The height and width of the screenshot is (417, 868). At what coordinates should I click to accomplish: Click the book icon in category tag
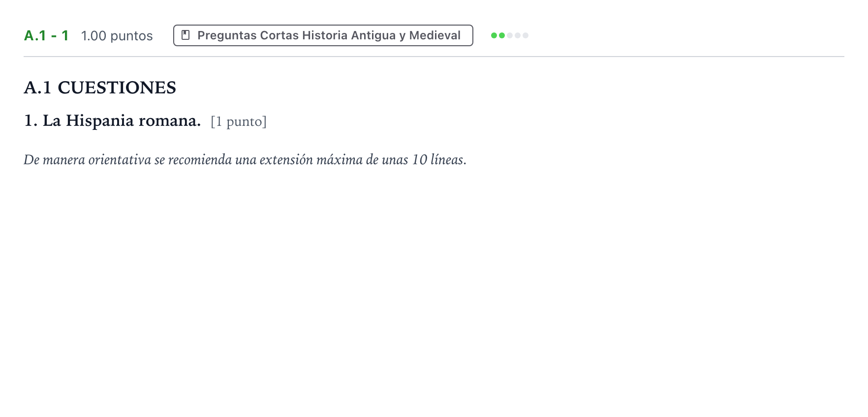coord(186,35)
